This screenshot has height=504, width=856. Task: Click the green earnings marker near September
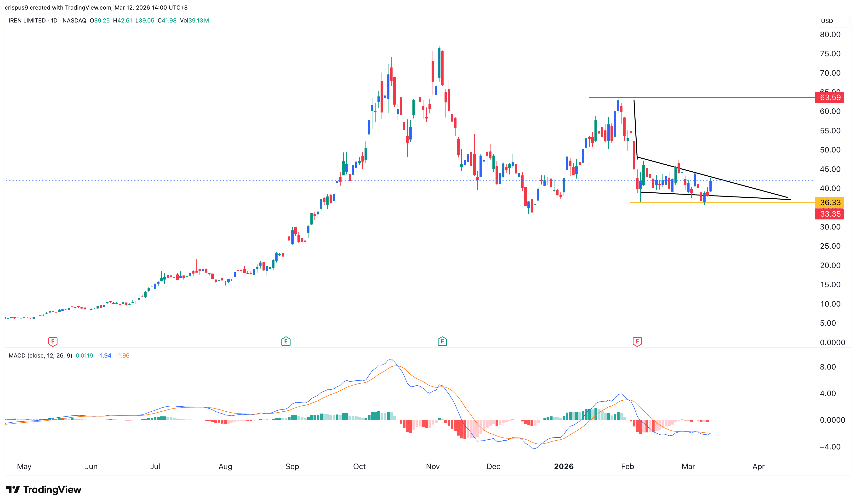pos(286,341)
